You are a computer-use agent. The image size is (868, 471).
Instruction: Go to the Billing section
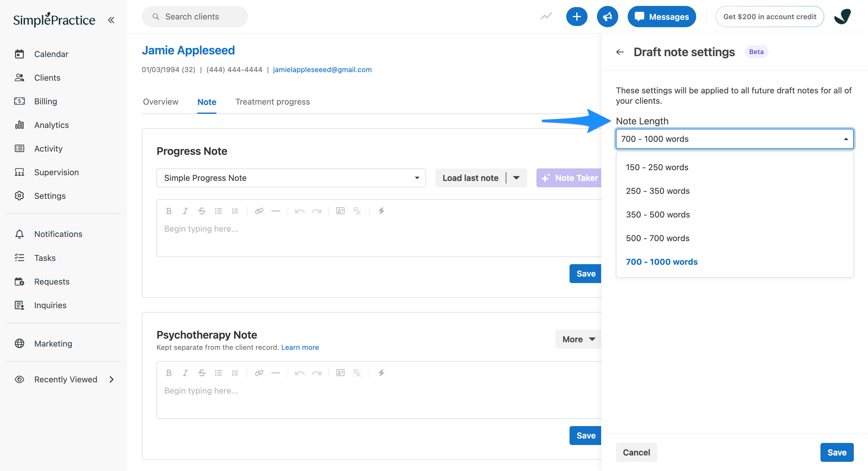(45, 101)
